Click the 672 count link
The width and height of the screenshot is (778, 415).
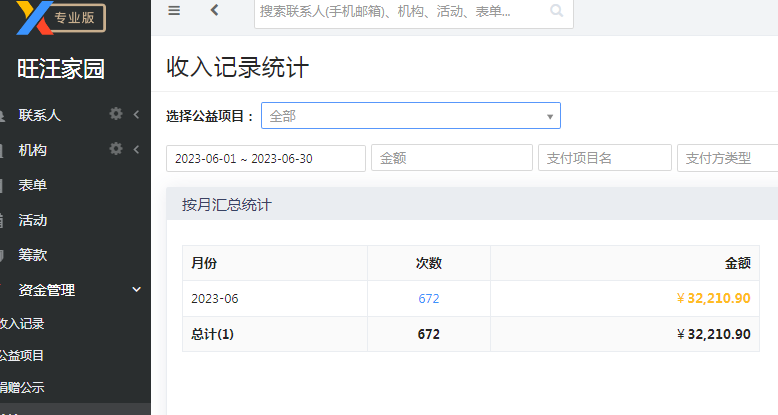pyautogui.click(x=429, y=298)
